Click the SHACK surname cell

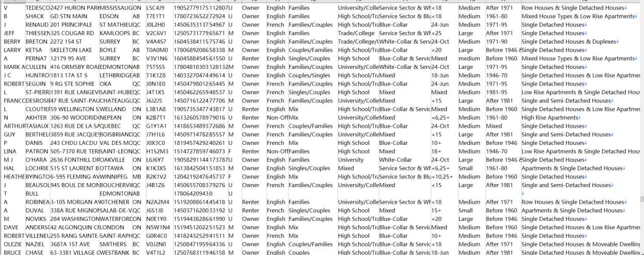point(37,16)
